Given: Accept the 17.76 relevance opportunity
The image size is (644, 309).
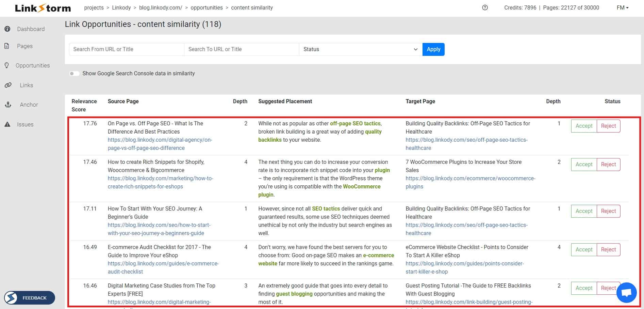Looking at the screenshot, I should pyautogui.click(x=583, y=126).
